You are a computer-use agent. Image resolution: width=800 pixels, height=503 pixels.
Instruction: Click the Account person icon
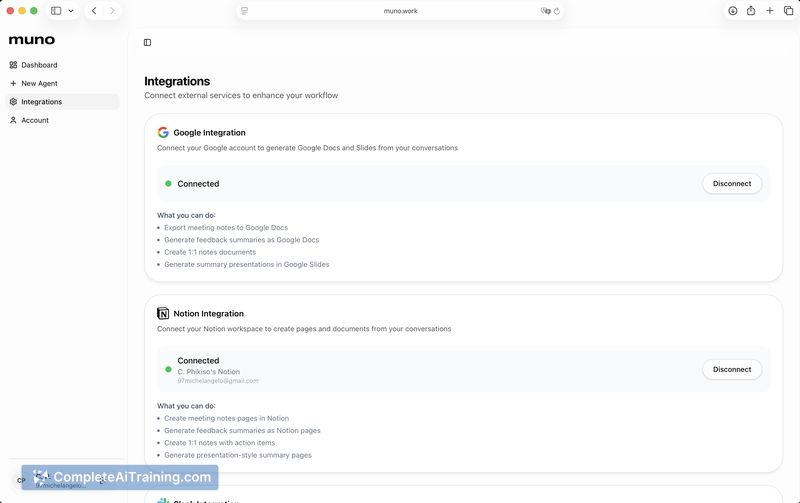13,120
